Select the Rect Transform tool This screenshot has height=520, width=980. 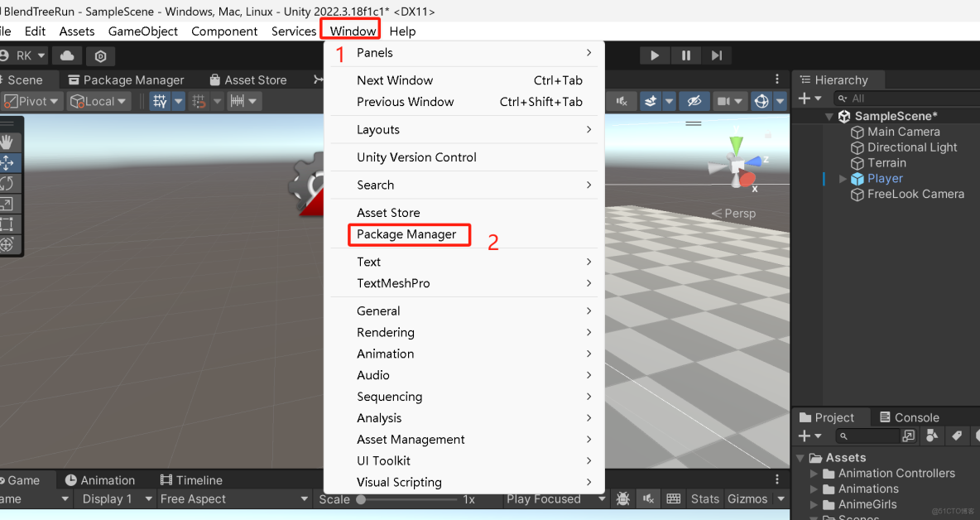tap(11, 224)
